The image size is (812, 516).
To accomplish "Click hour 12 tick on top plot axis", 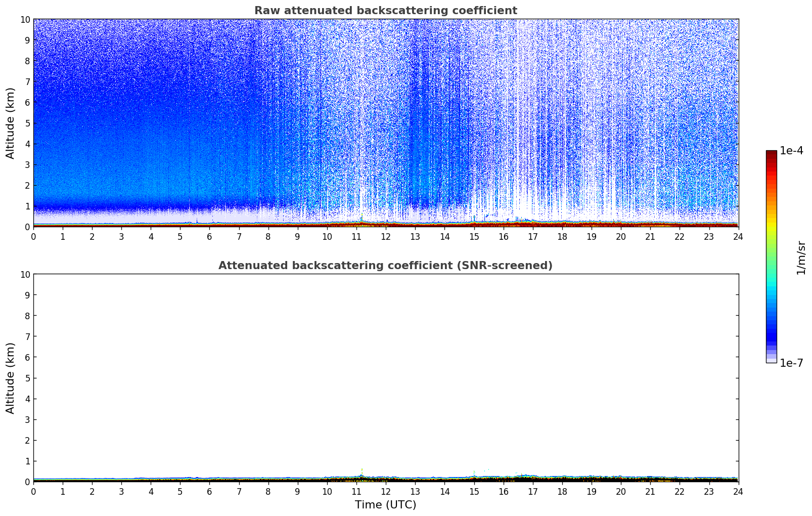I will point(386,236).
